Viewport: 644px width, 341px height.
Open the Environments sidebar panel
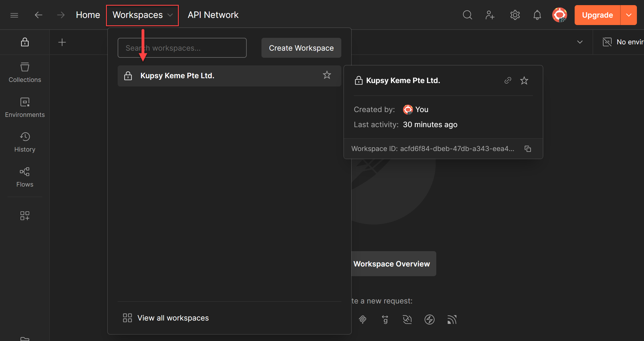25,108
